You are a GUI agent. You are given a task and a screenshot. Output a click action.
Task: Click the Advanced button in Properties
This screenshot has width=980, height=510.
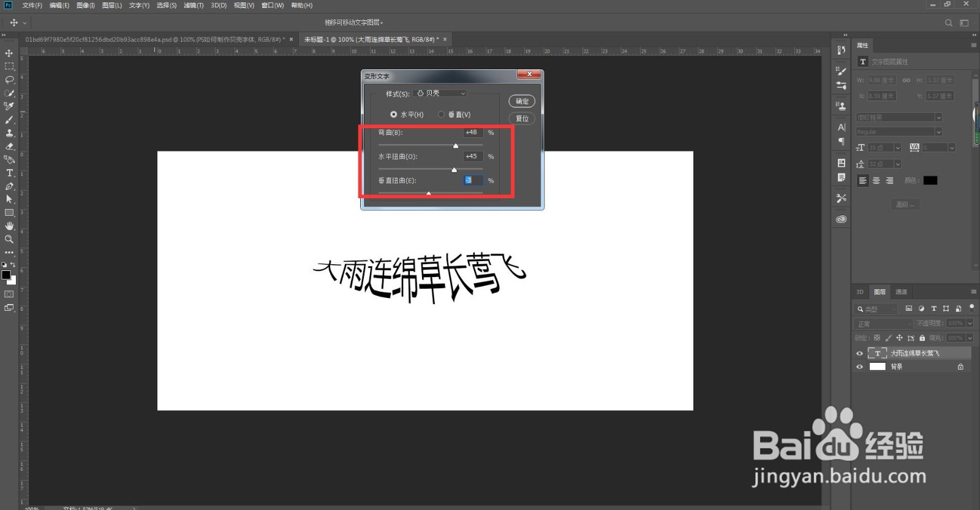(905, 205)
